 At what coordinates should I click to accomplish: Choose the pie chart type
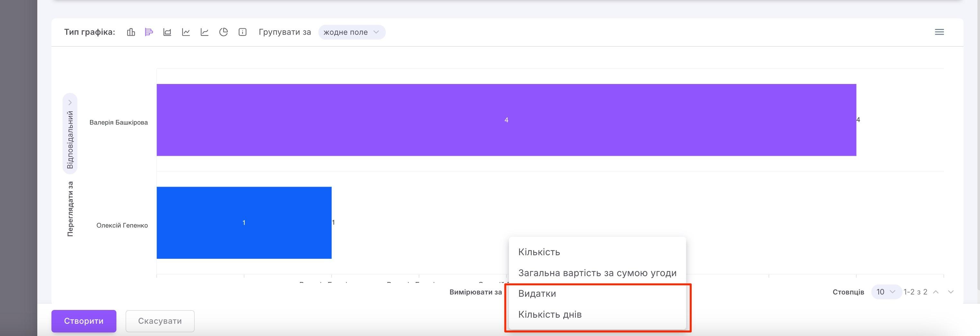pos(224,32)
